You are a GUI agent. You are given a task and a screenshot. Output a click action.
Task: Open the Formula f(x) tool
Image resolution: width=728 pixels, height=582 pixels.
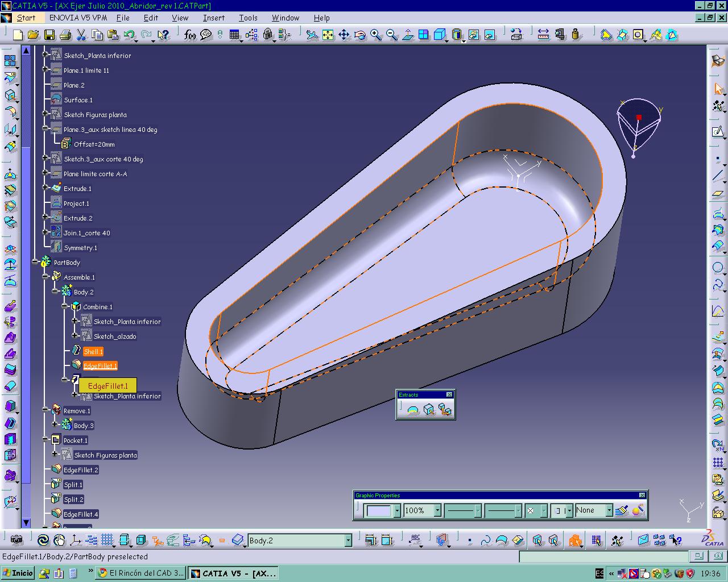190,35
